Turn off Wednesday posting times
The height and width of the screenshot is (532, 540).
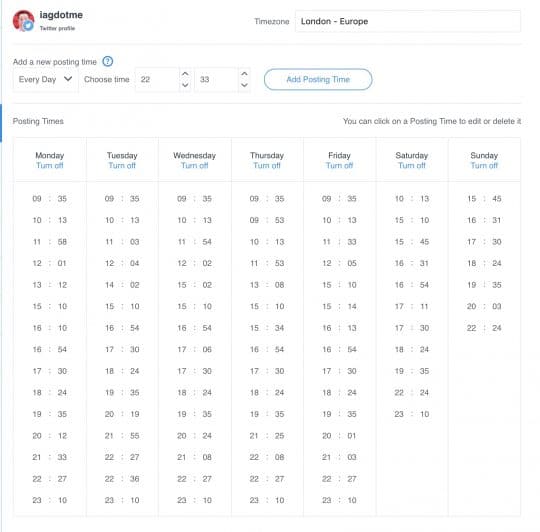(x=195, y=166)
